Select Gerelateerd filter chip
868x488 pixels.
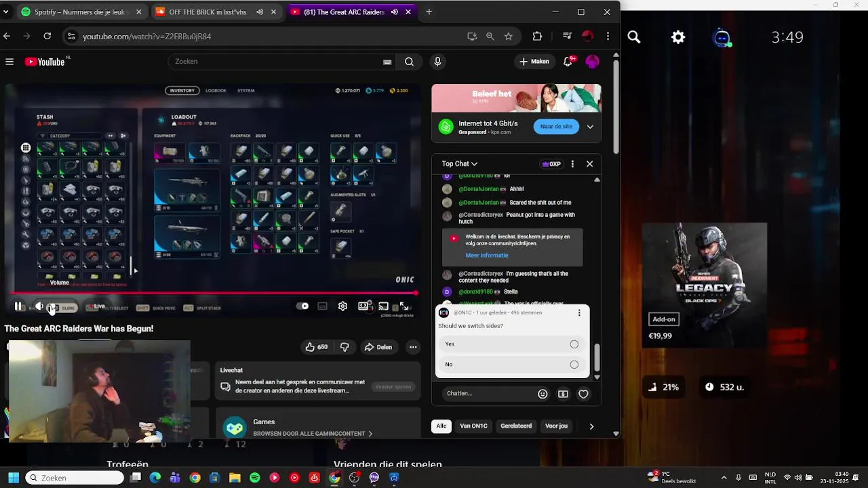pos(516,426)
